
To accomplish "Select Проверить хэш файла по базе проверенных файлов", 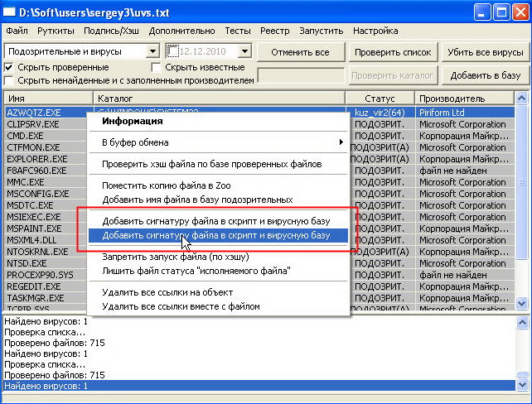I will tap(219, 164).
